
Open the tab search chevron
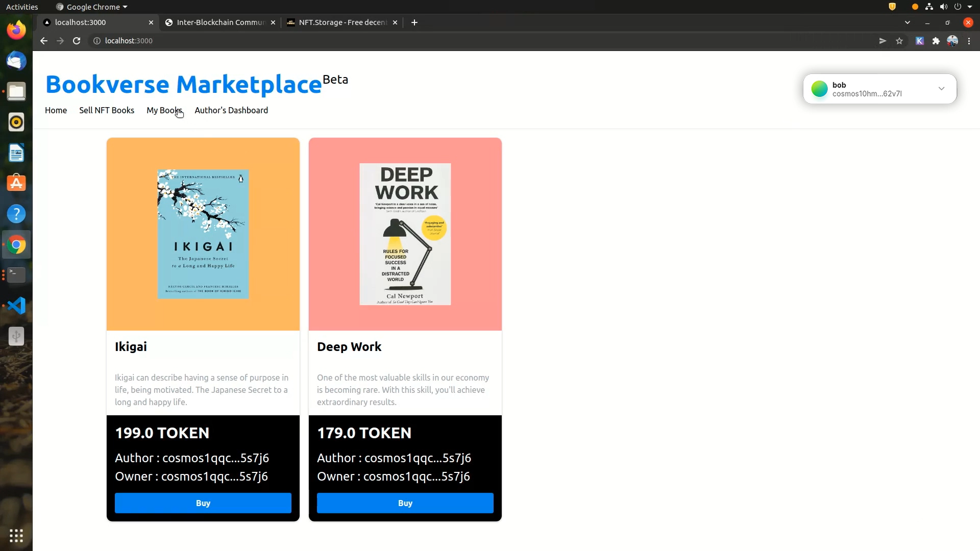tap(907, 22)
